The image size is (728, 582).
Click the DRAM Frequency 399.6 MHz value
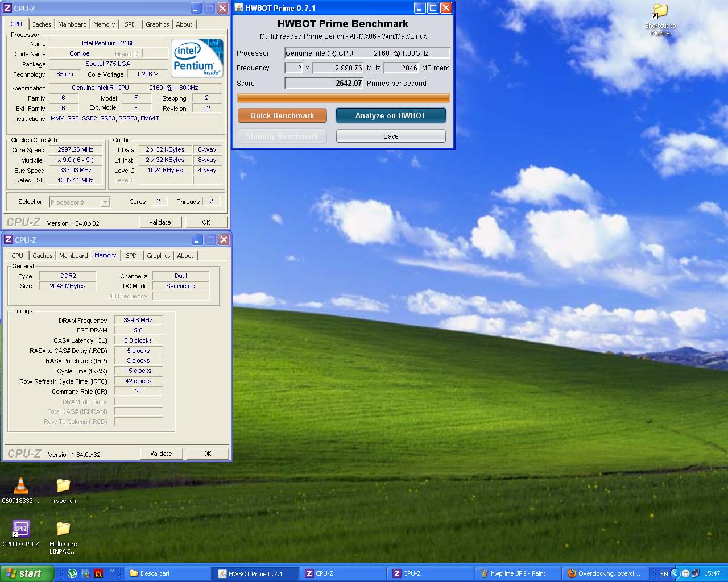click(x=138, y=320)
